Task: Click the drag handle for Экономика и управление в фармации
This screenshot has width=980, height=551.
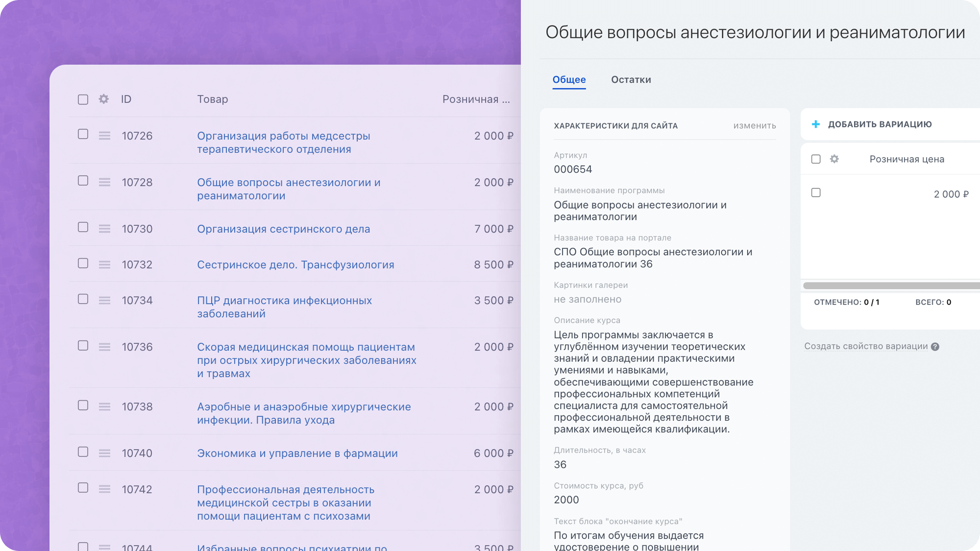Action: coord(104,453)
